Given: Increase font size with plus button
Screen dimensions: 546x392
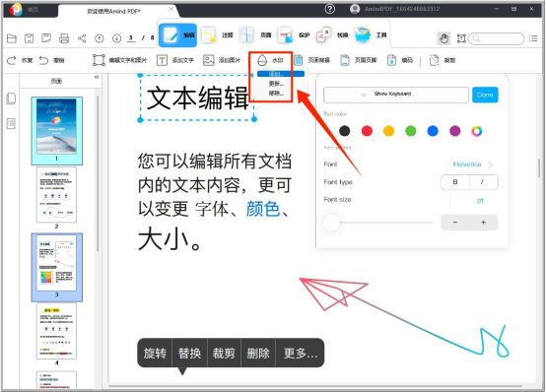Looking at the screenshot, I should tap(483, 223).
